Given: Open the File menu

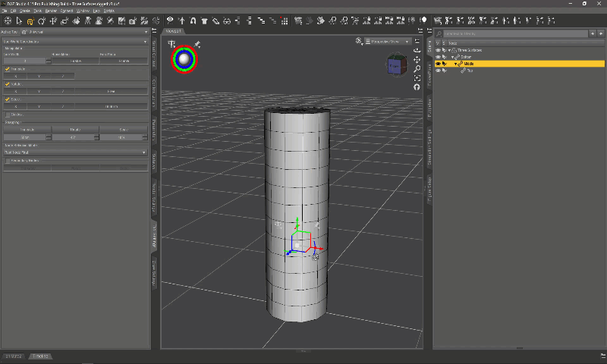Looking at the screenshot, I should (5, 11).
